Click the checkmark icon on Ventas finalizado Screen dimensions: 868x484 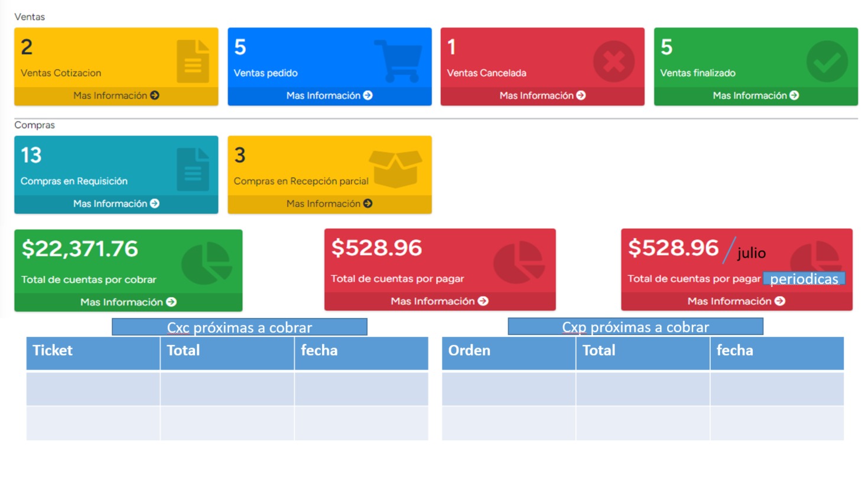(827, 61)
